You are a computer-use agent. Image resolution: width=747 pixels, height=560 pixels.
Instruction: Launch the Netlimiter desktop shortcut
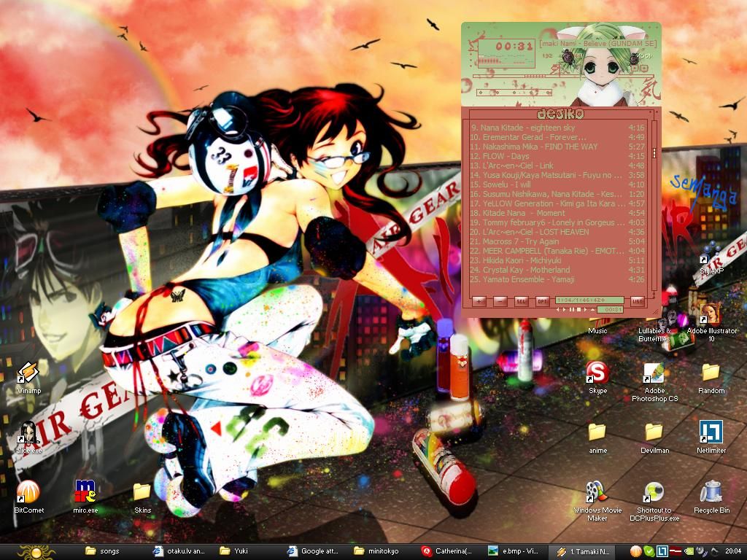pyautogui.click(x=711, y=437)
